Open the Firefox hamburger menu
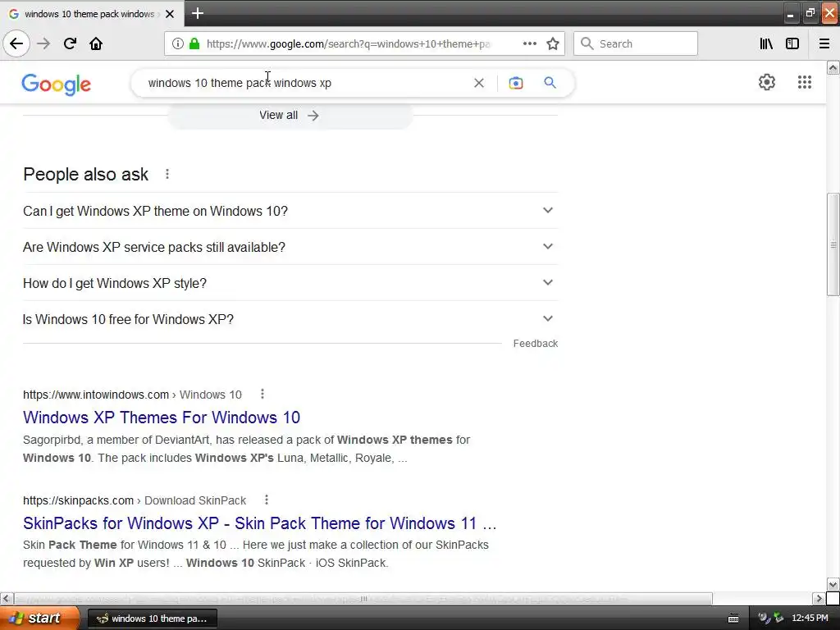Image resolution: width=840 pixels, height=630 pixels. tap(824, 43)
